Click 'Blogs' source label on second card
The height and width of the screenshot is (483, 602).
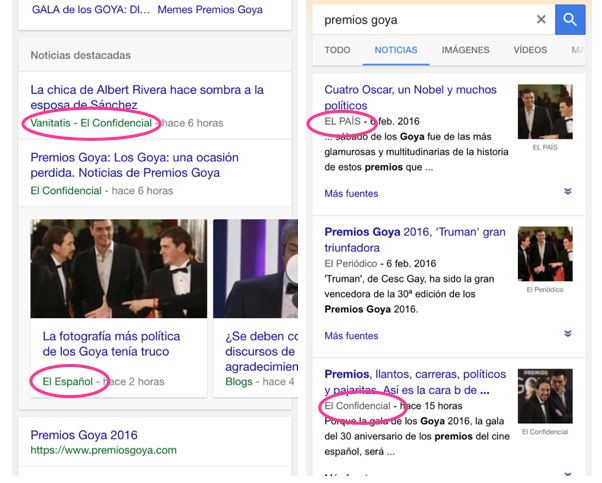[x=239, y=382]
